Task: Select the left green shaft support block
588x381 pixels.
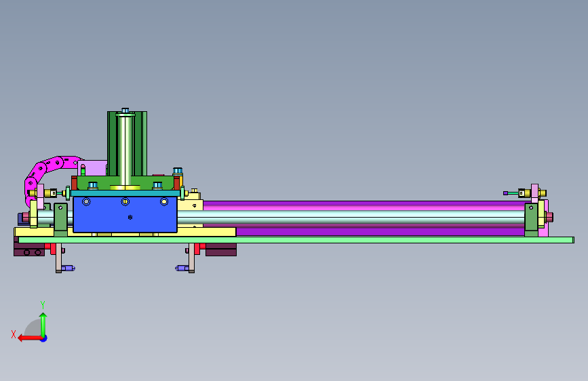Action: click(61, 220)
